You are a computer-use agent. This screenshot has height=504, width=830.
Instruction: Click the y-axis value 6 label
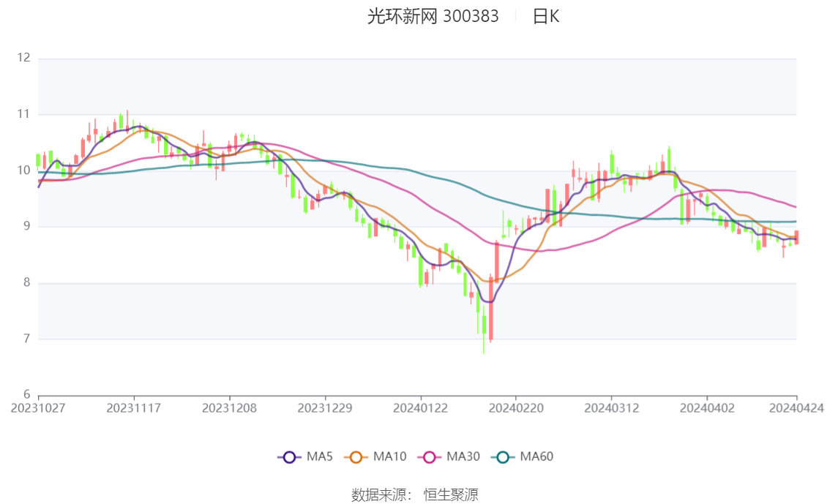point(26,394)
